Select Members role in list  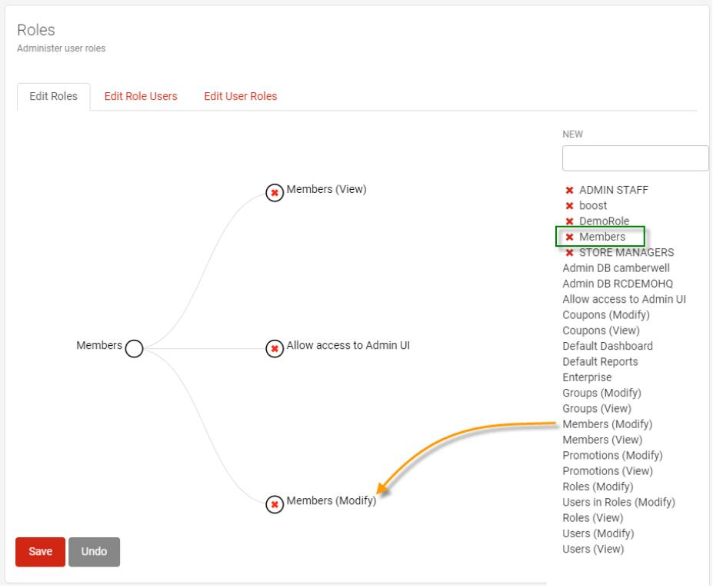coord(602,238)
